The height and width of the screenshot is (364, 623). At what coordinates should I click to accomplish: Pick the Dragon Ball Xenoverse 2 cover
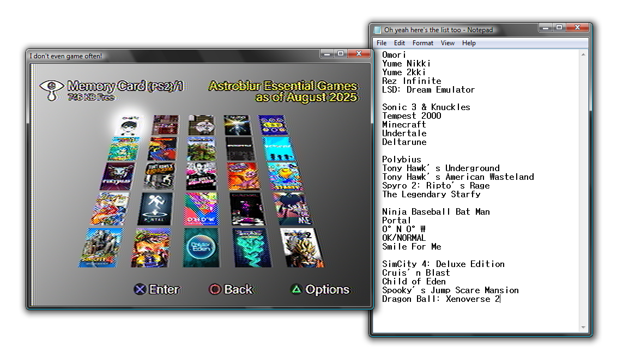click(x=301, y=247)
